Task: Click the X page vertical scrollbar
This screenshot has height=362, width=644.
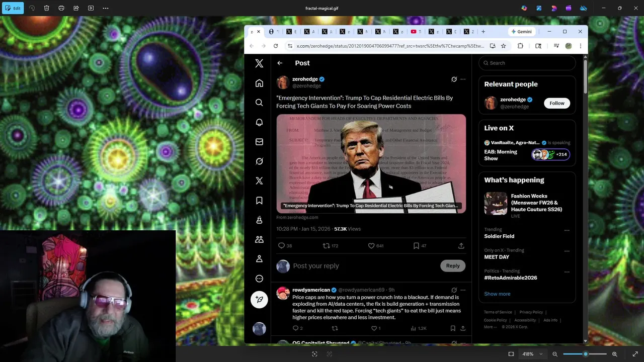Action: tap(585, 76)
